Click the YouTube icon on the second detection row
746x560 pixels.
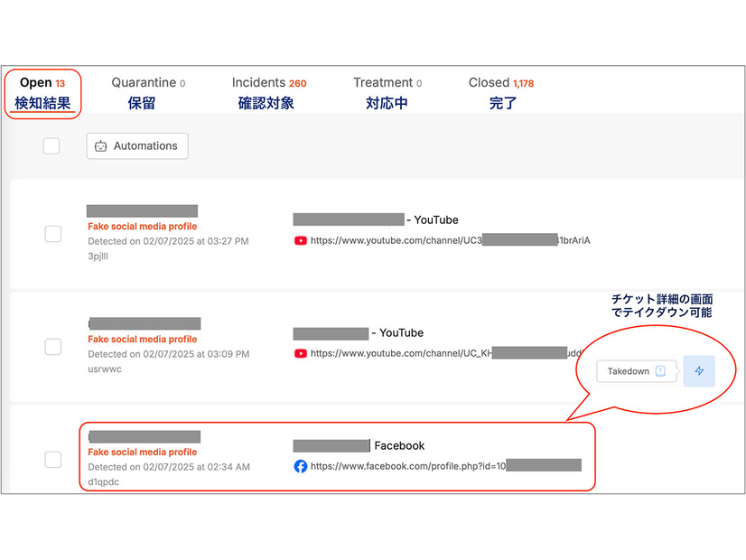(x=300, y=353)
